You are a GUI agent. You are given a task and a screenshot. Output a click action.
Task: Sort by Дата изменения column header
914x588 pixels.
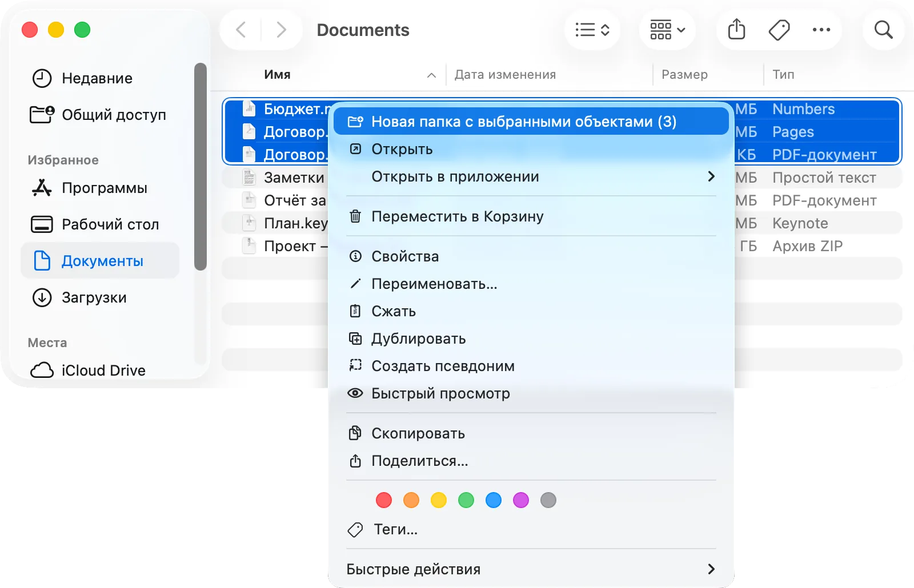[x=549, y=75]
